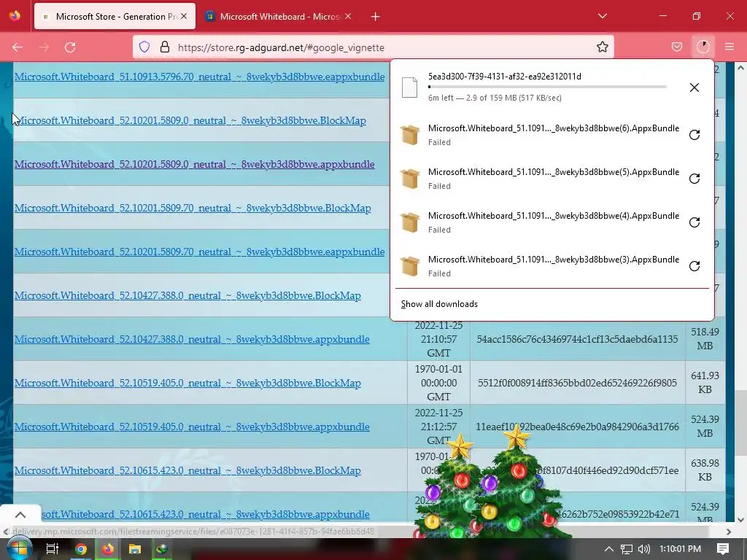Go back to the previous page
This screenshot has width=747, height=560.
(18, 47)
